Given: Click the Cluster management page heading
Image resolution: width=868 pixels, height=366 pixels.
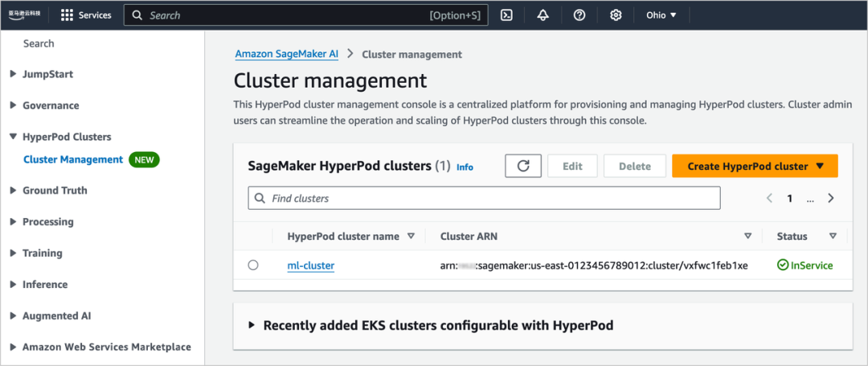Looking at the screenshot, I should 330,80.
